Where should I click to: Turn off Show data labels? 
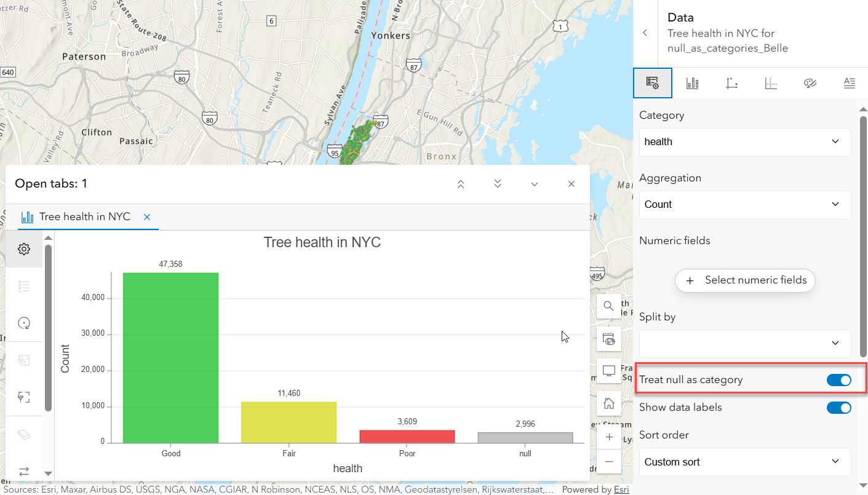click(x=839, y=407)
